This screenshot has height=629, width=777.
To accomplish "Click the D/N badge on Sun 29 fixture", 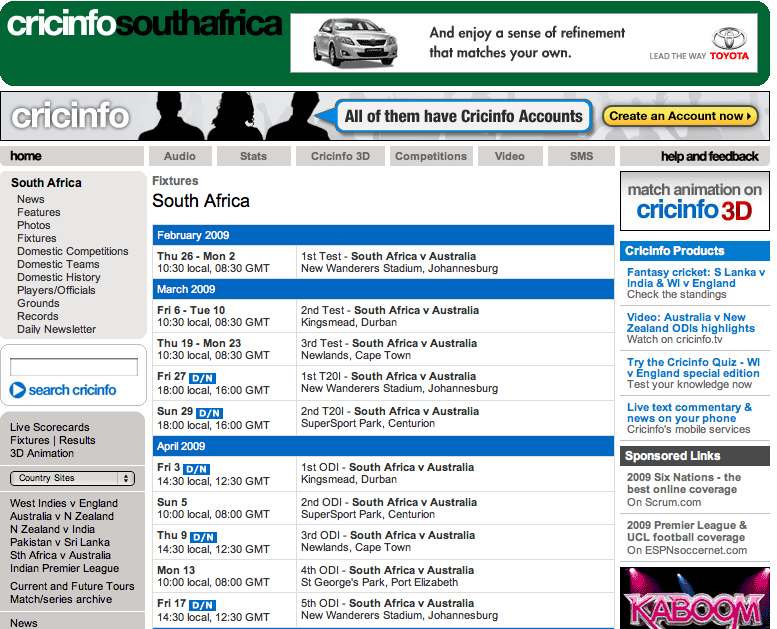I will click(209, 413).
